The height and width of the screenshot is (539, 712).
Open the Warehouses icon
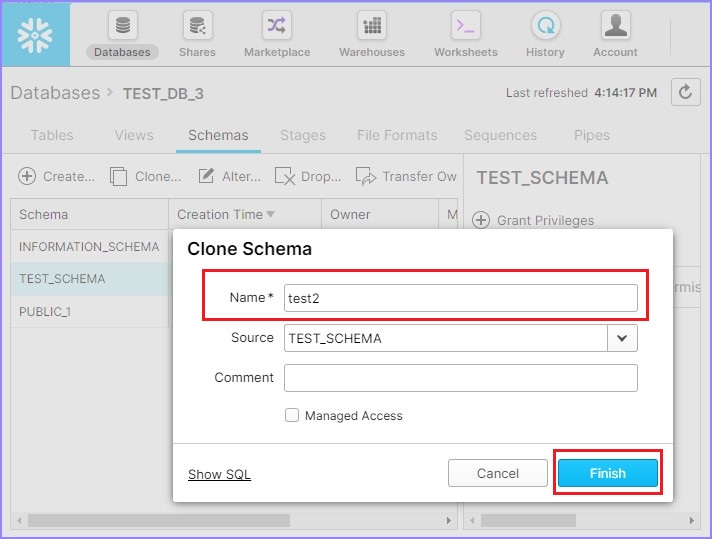click(372, 25)
